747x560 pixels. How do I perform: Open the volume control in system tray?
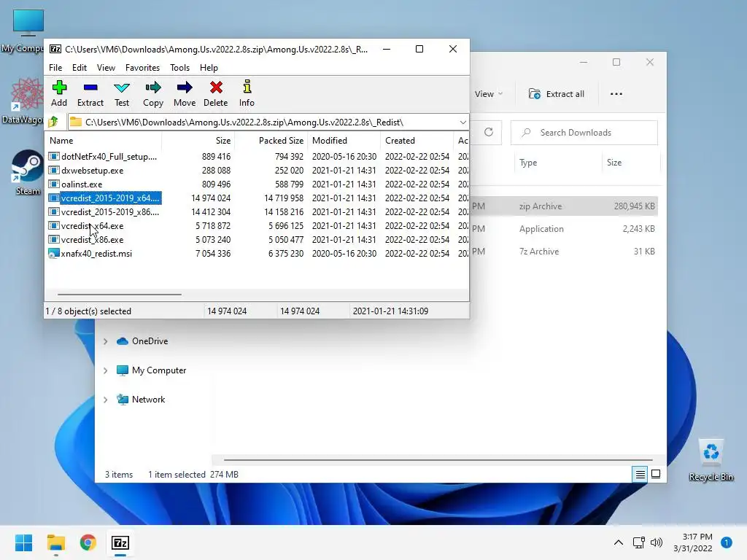(657, 542)
